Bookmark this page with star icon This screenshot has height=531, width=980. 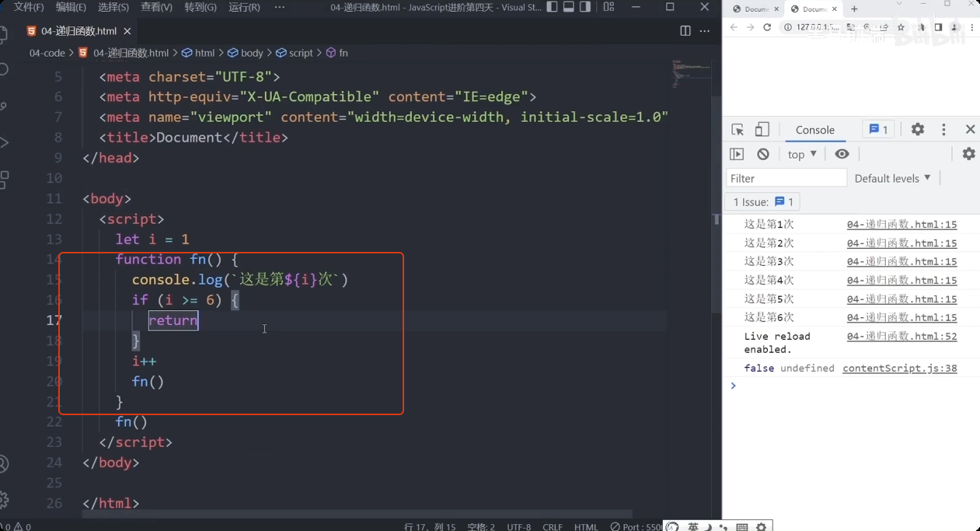(x=902, y=27)
